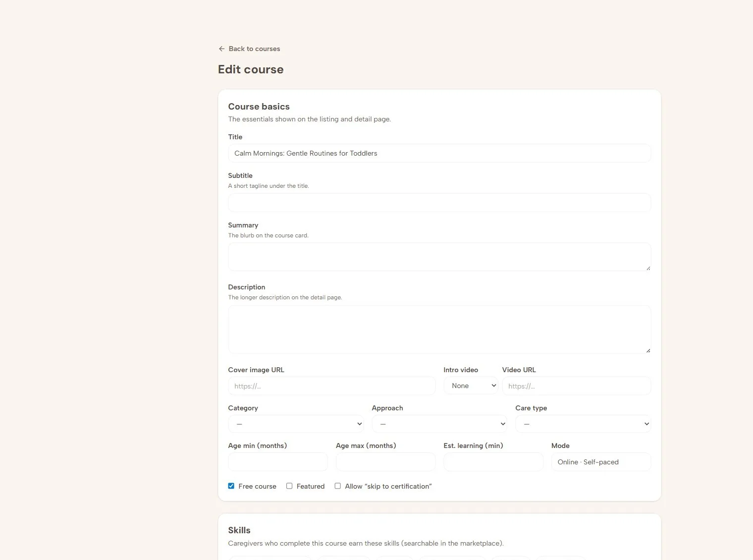The height and width of the screenshot is (560, 753).
Task: Click the "Skills" section heading
Action: (239, 530)
